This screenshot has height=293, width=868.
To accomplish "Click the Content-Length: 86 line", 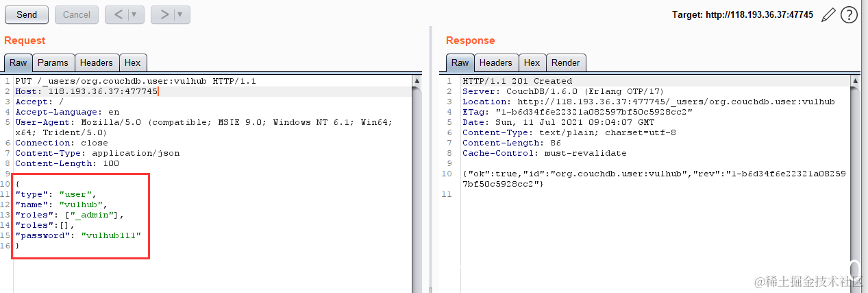I will pos(512,143).
